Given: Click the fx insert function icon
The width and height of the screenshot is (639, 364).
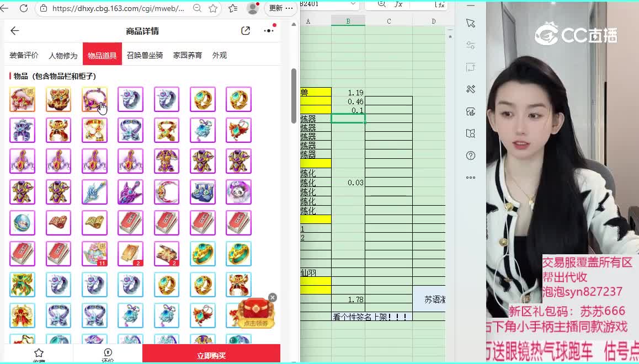Looking at the screenshot, I should click(398, 4).
